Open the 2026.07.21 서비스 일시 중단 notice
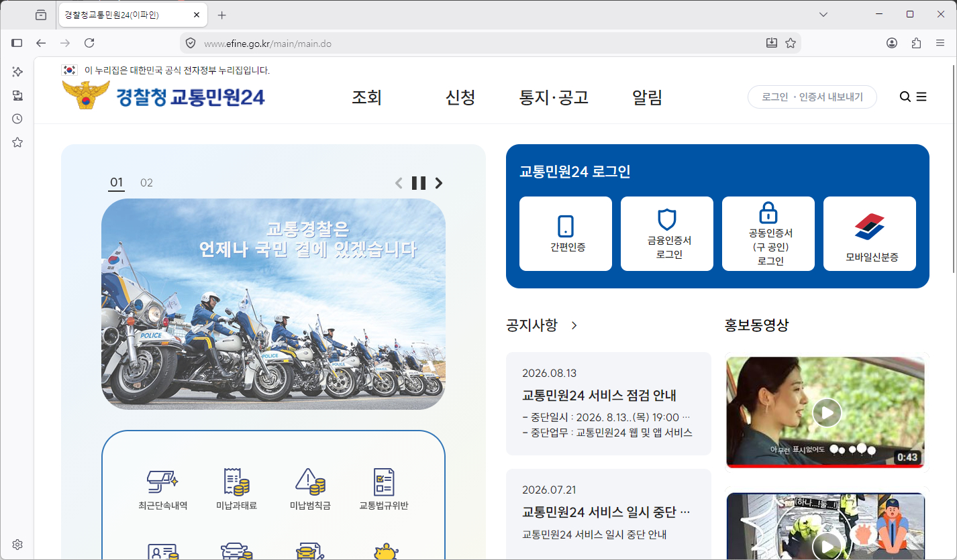This screenshot has width=957, height=560. [x=609, y=514]
